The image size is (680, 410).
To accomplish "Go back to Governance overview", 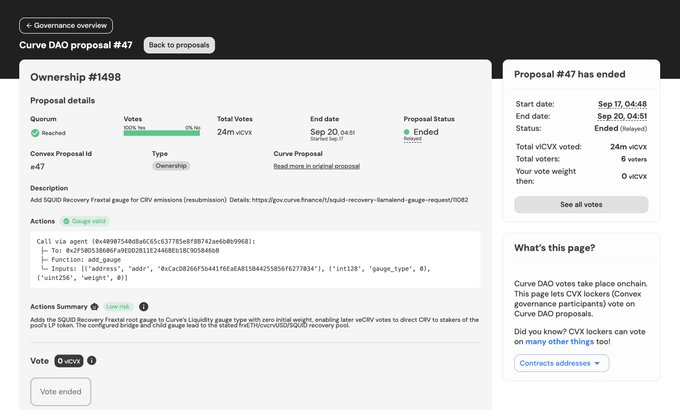I will 66,26.
